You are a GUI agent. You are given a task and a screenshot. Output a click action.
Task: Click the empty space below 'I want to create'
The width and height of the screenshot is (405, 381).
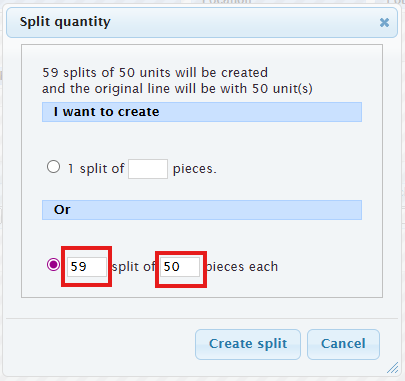202,138
